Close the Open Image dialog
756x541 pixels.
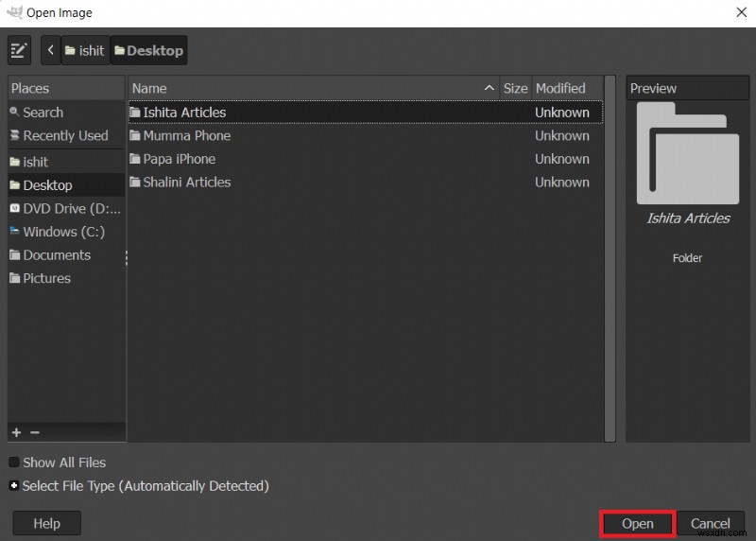pos(742,12)
